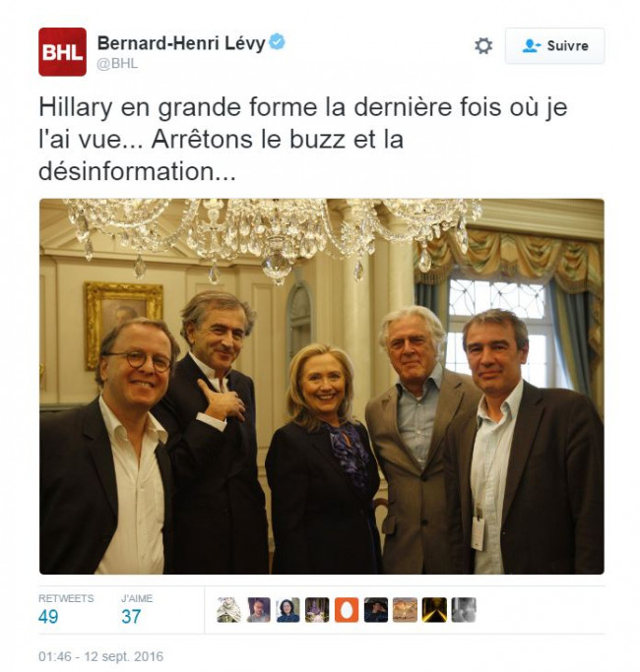This screenshot has height=672, width=640.
Task: Select the first sketch-drawing avatar
Action: [228, 609]
